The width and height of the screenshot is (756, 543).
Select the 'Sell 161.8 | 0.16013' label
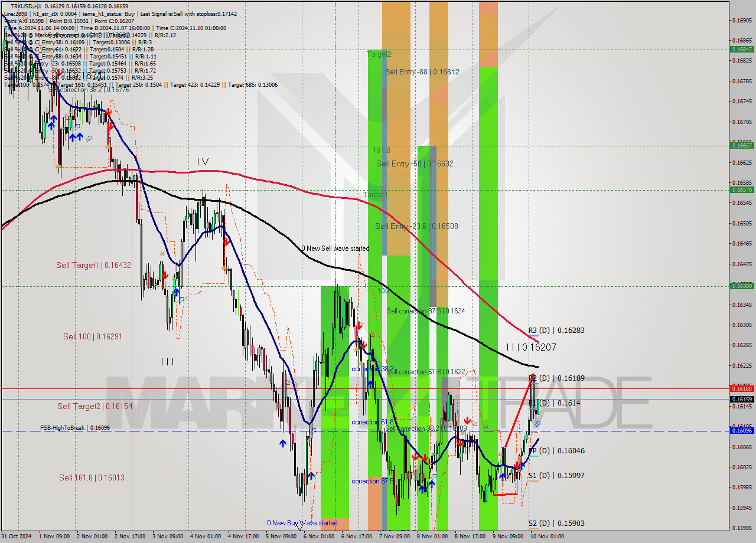(x=92, y=477)
